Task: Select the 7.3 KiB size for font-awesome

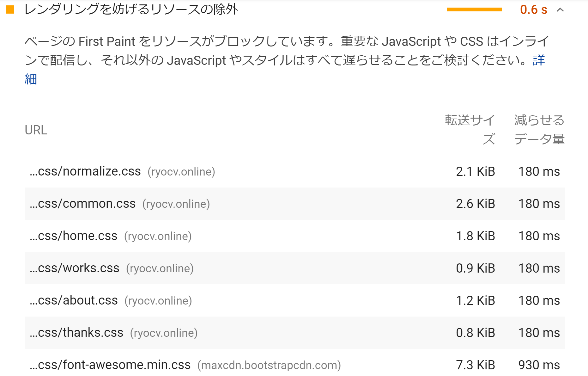Action: click(476, 365)
